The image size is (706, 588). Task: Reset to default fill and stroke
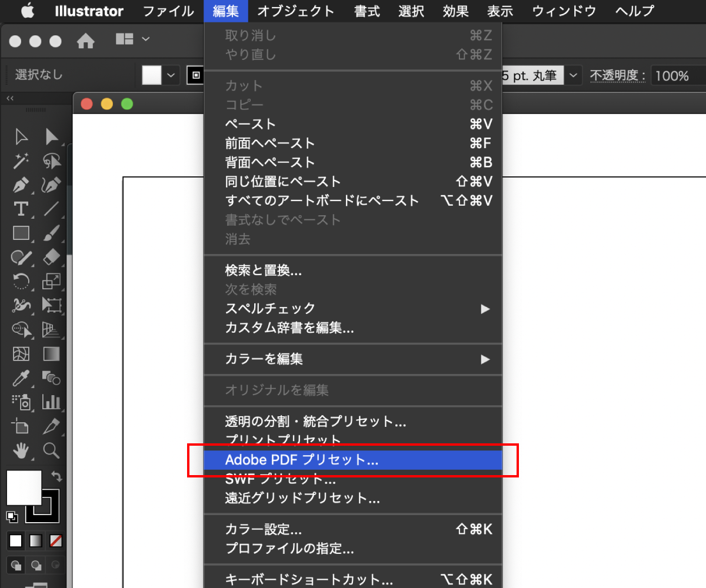point(11,516)
